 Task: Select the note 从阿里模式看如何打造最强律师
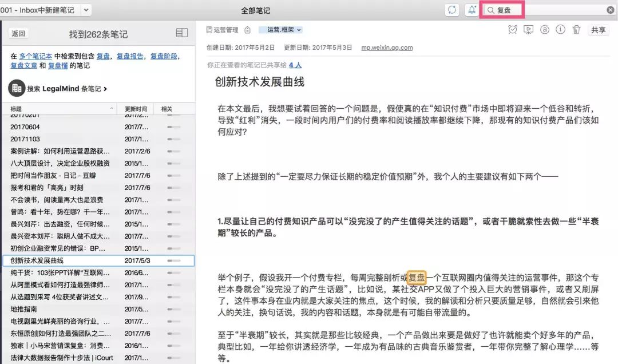click(98, 284)
